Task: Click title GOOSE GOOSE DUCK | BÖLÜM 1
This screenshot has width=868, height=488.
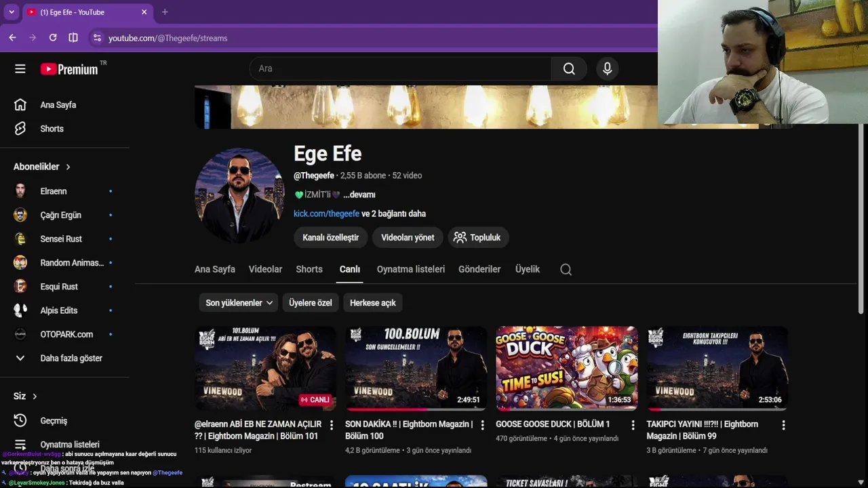Action: (553, 424)
